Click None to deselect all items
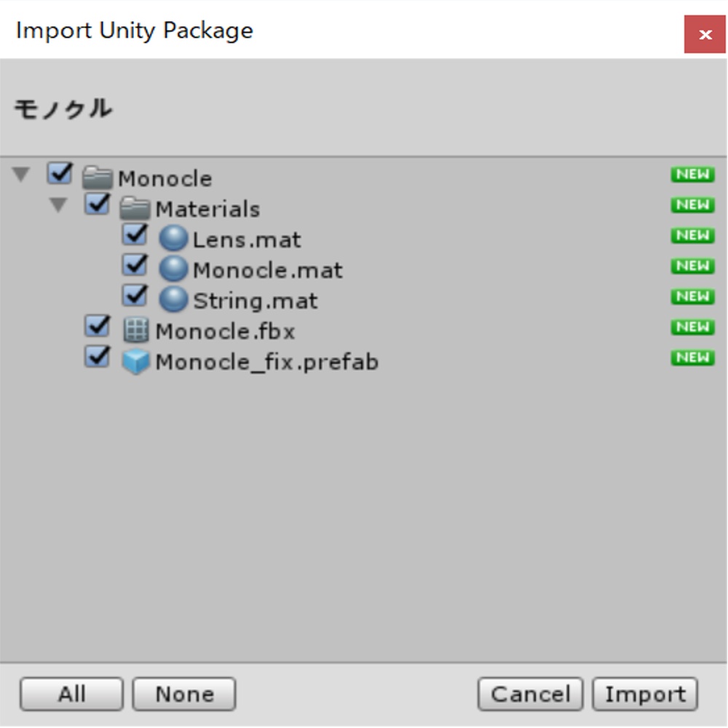Viewport: 728px width, 728px height. click(184, 695)
